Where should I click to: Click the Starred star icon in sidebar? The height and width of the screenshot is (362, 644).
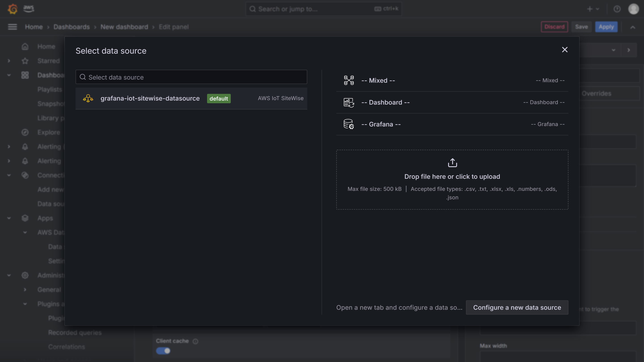[x=25, y=61]
